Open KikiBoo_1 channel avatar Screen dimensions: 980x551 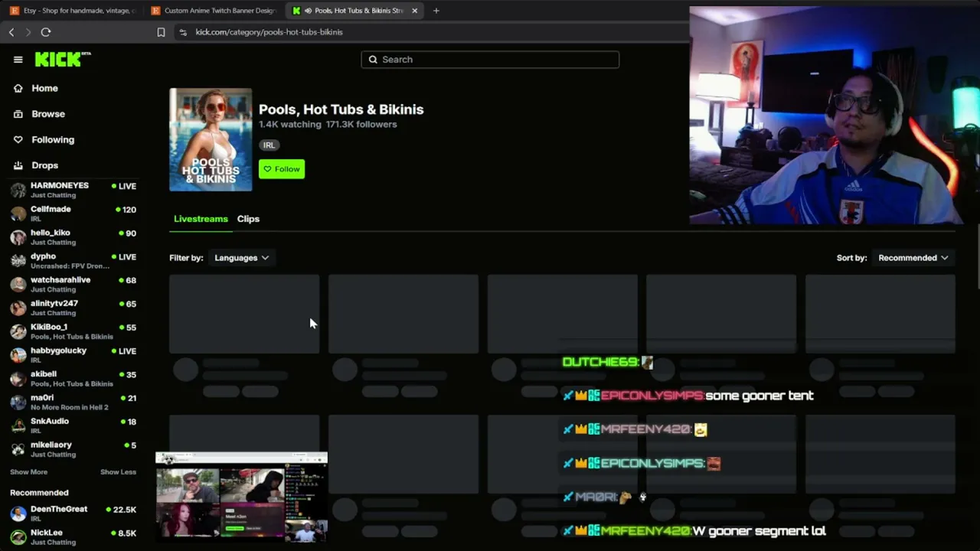point(18,331)
